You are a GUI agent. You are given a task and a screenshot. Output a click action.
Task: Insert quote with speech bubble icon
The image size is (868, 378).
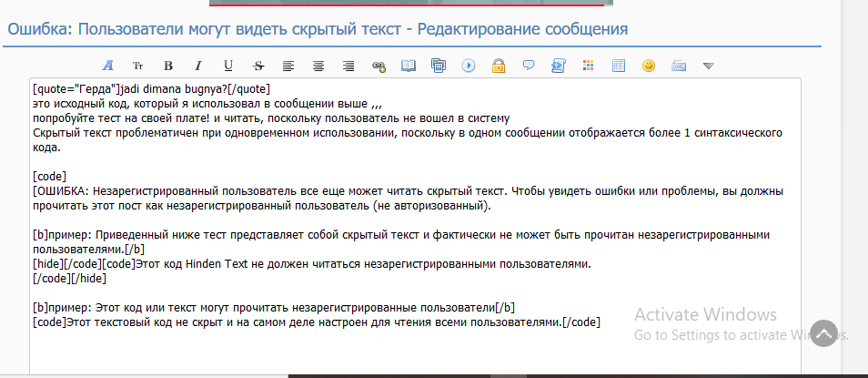529,66
